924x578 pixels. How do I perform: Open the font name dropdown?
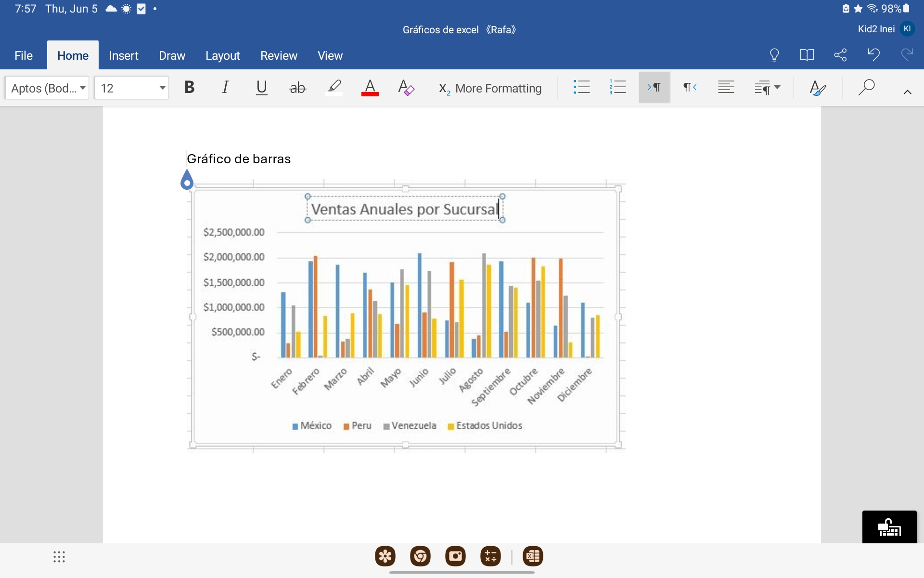47,88
